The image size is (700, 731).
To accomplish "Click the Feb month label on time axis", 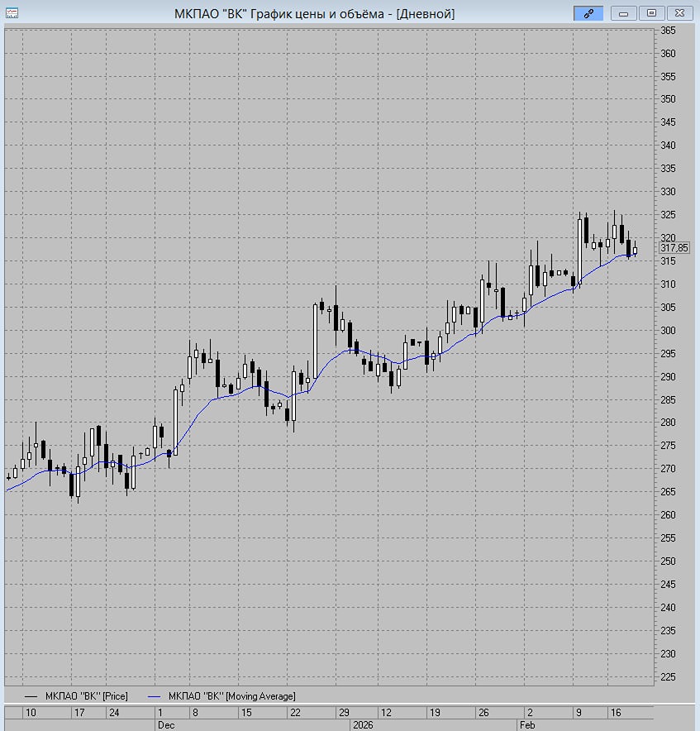I will [x=527, y=725].
